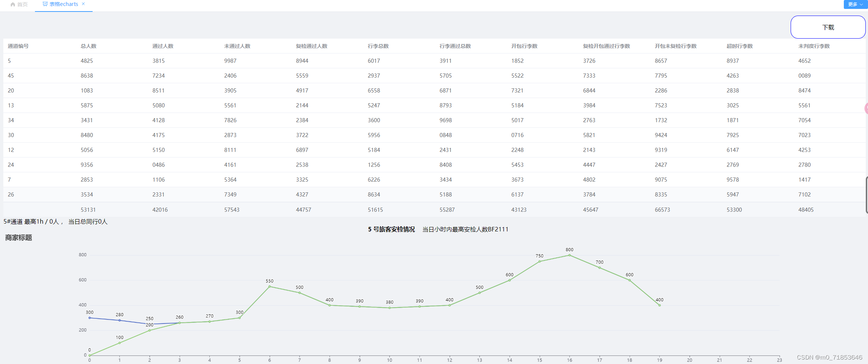Click the blue line data point labeled 280
868x364 pixels.
(119, 320)
